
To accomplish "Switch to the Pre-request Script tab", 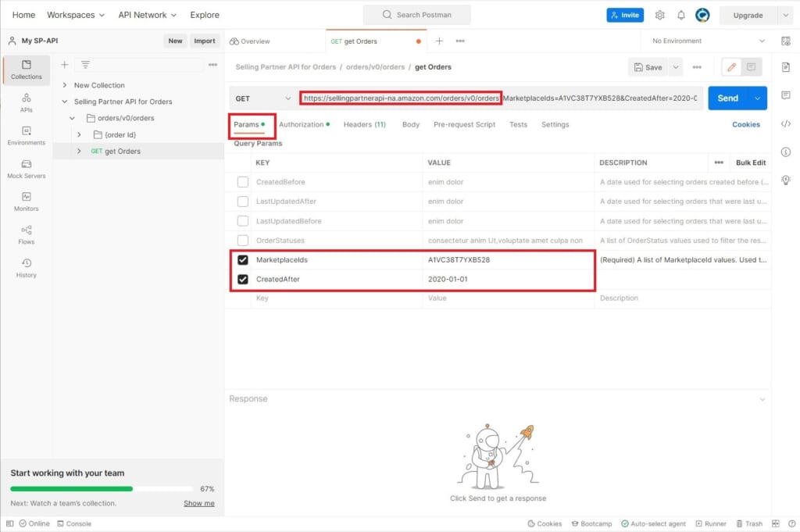I will [x=464, y=124].
